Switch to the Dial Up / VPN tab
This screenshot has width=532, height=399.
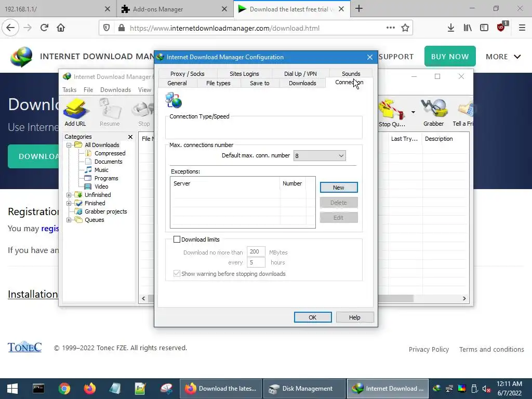(x=300, y=74)
